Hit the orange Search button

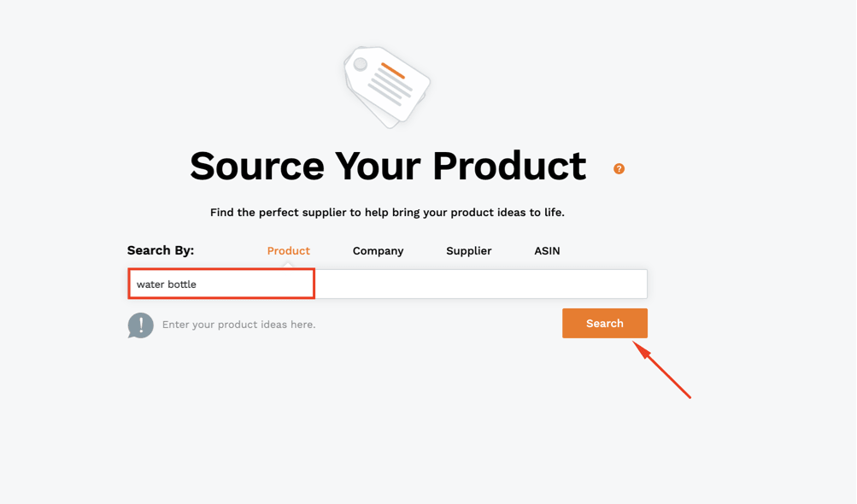click(604, 323)
